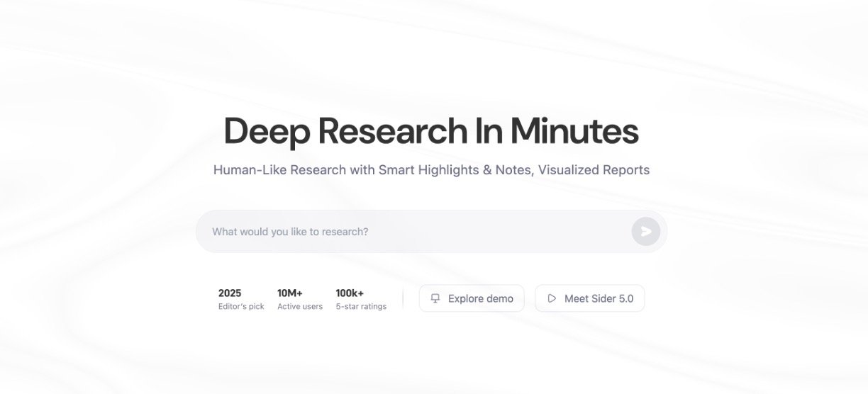
Task: Click the presentation icon inside Explore demo
Action: pyautogui.click(x=435, y=298)
